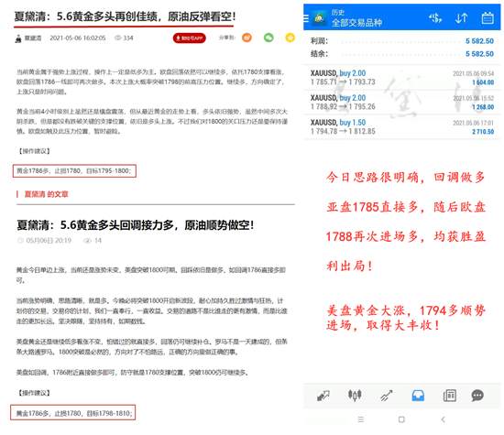Click the red download APP button
This screenshot has width=504, height=435.
[x=190, y=38]
